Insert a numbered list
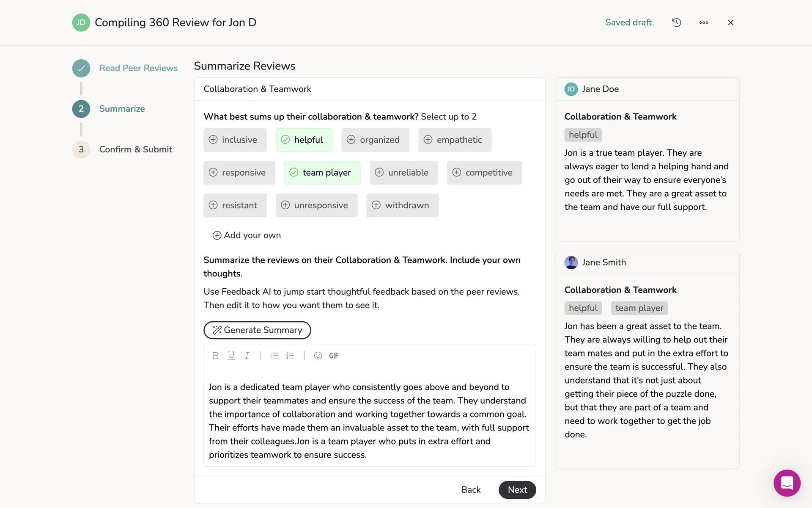Screen dimensions: 812x508 (x=290, y=356)
